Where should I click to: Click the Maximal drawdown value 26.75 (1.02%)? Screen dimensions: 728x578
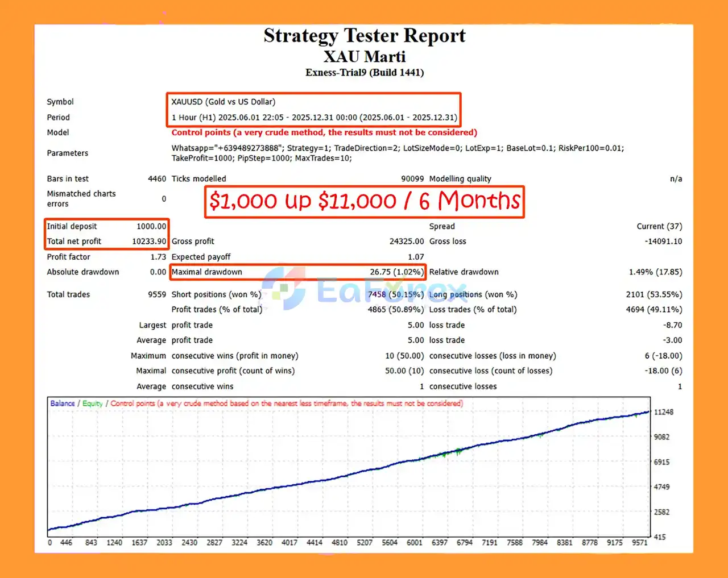pos(396,272)
